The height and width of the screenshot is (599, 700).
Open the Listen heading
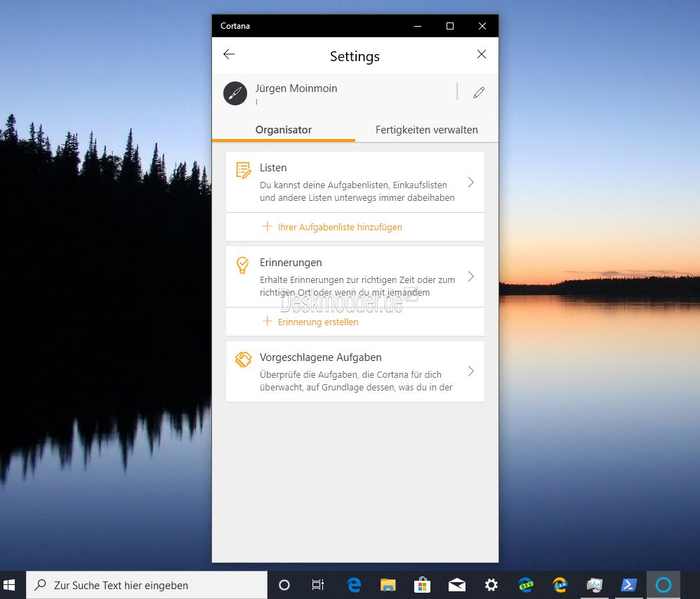point(273,168)
